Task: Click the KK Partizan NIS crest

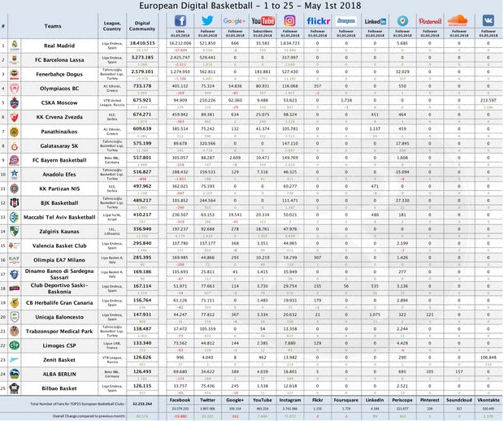Action: pyautogui.click(x=15, y=189)
